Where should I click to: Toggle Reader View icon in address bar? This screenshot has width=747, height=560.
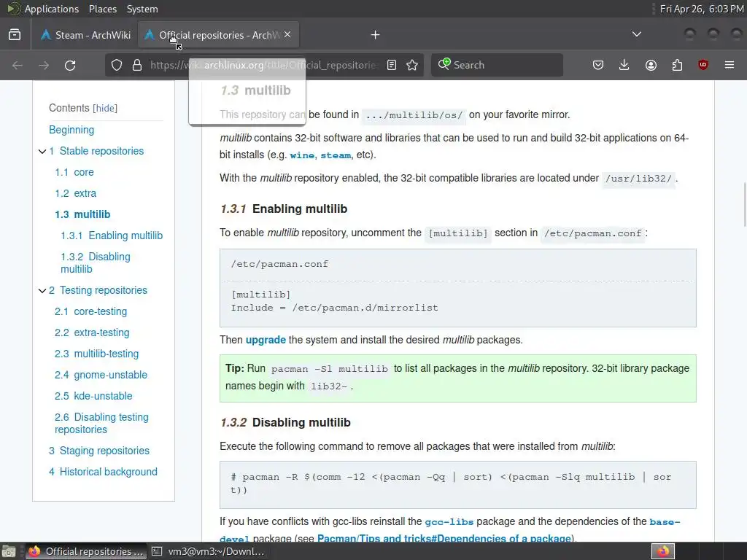tap(392, 65)
